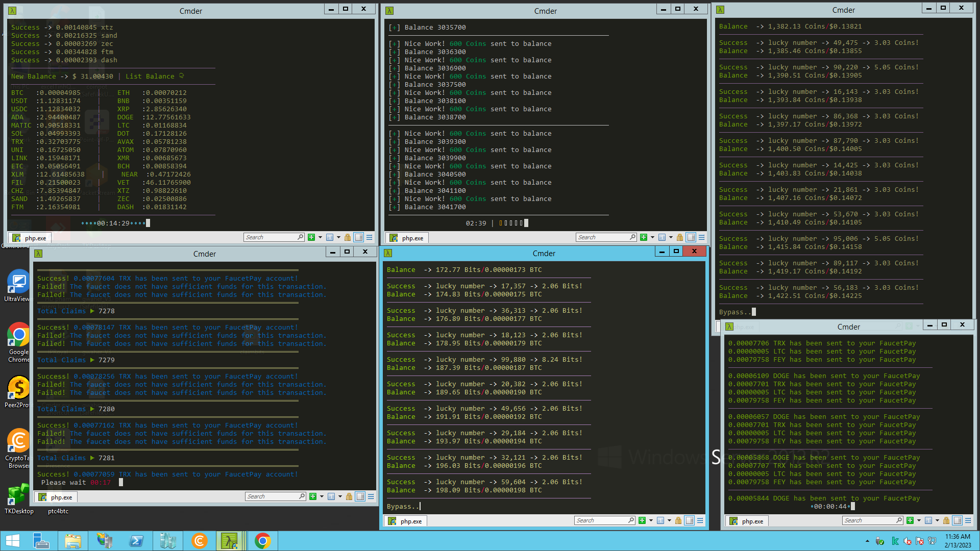Show hidden system tray icons

point(867,541)
